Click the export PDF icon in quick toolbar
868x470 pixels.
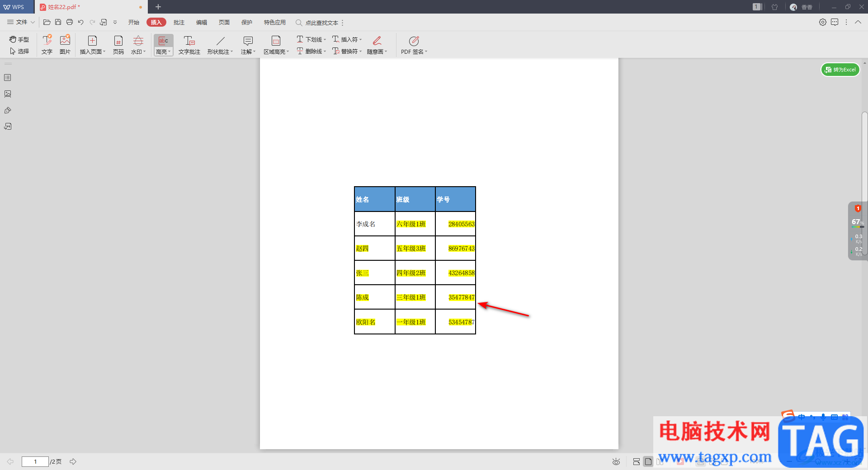click(x=104, y=22)
